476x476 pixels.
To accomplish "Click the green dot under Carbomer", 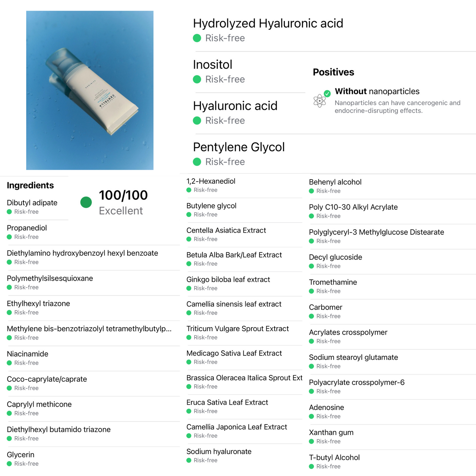I will pos(312,316).
